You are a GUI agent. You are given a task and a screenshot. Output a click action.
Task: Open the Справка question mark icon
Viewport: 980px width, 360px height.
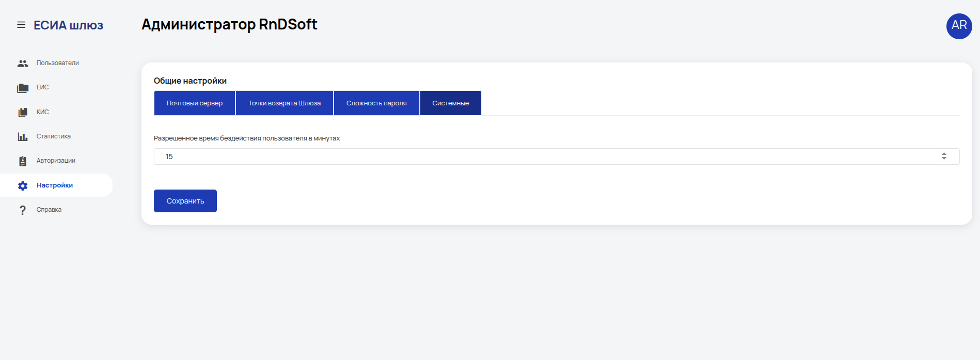[x=23, y=210]
